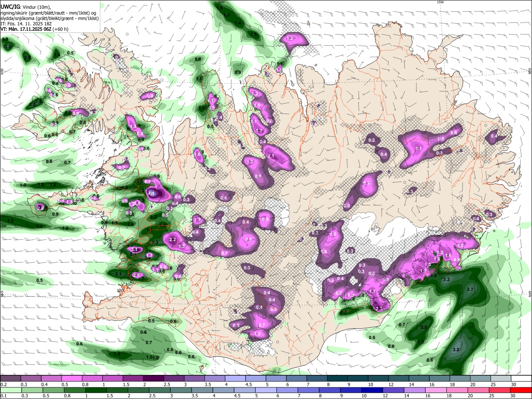Click the '30' label in the upper legend row

(x=514, y=384)
